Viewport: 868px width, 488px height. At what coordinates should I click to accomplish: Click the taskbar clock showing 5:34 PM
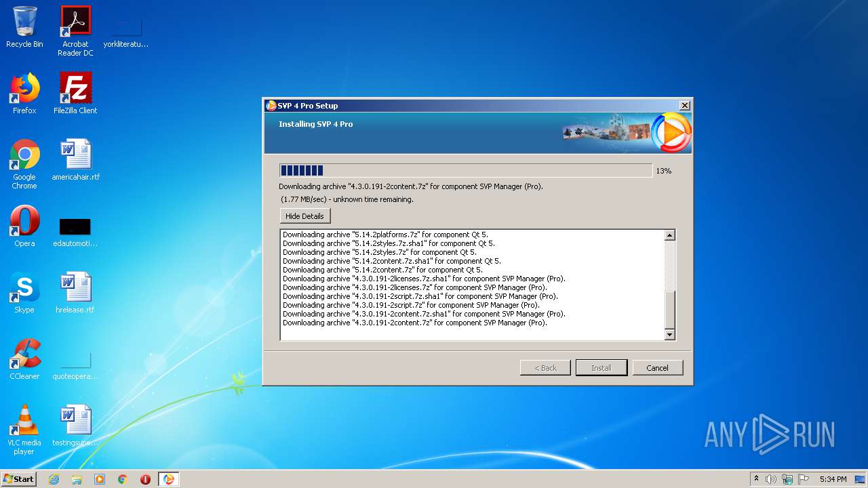click(833, 479)
